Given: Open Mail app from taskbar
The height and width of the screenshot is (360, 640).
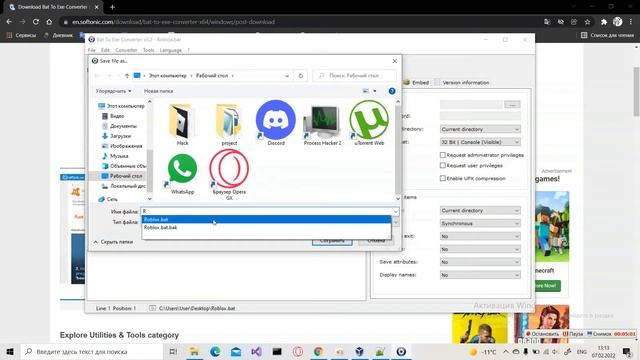Looking at the screenshot, I should (236, 351).
